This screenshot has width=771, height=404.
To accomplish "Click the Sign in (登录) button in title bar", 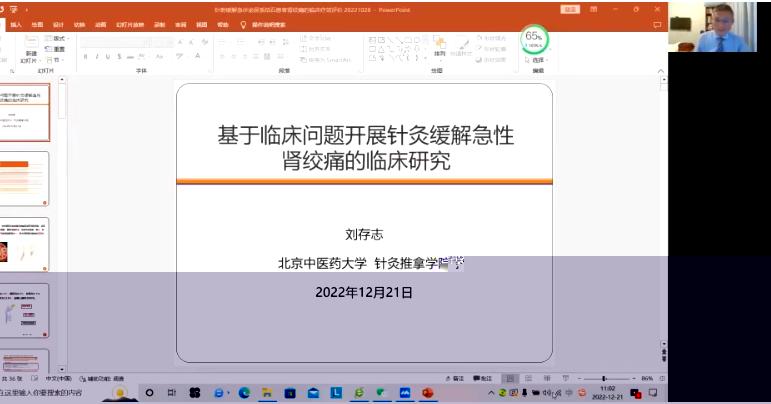I will pos(570,8).
